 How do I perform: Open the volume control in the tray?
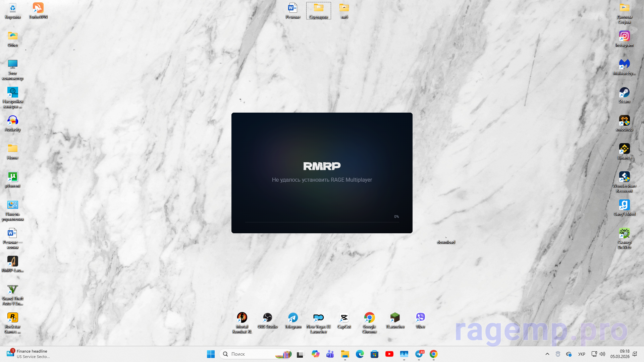pyautogui.click(x=602, y=354)
